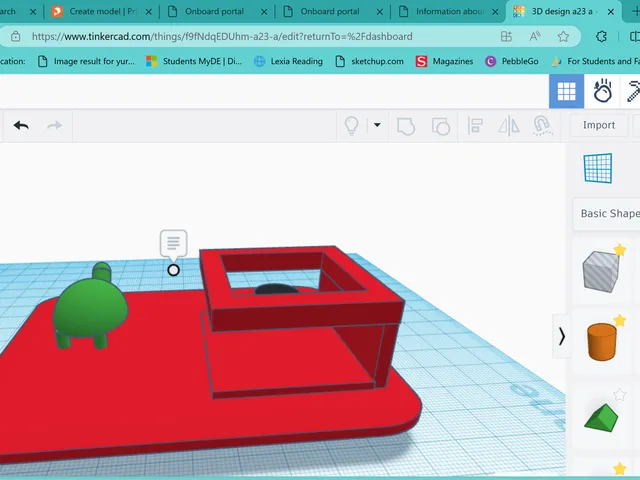Close the Create model tab

[x=149, y=12]
